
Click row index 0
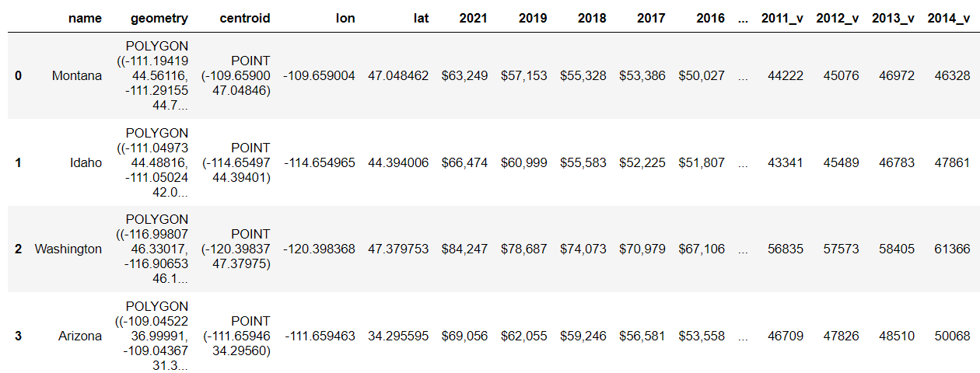pyautogui.click(x=18, y=76)
